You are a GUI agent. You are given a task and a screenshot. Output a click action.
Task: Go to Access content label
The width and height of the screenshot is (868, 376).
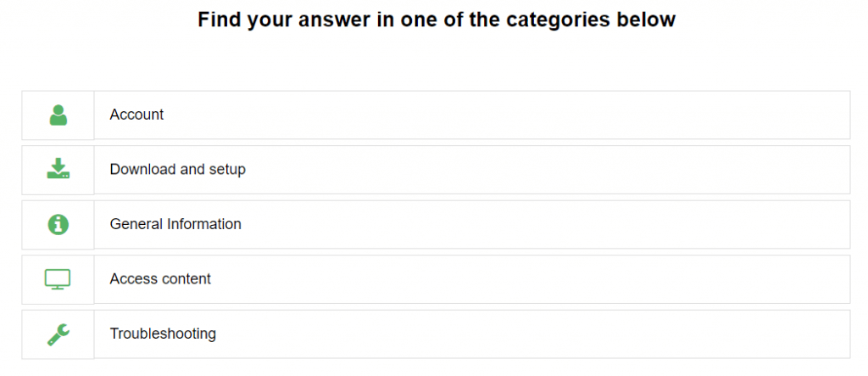pyautogui.click(x=160, y=278)
